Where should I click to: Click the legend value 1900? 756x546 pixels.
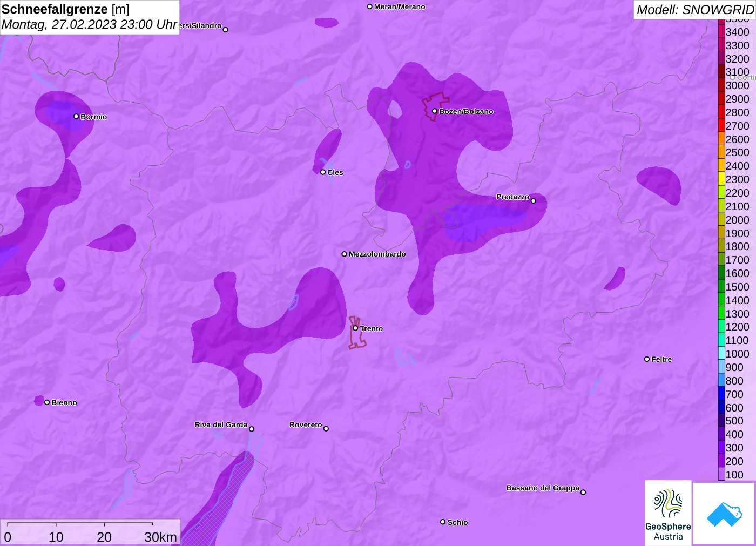737,233
